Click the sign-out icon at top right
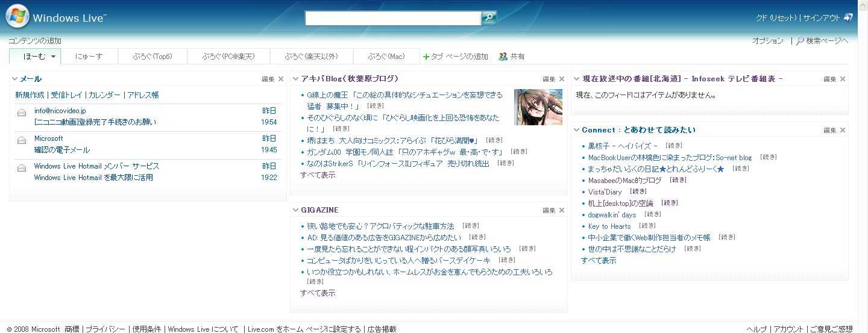 (x=848, y=17)
